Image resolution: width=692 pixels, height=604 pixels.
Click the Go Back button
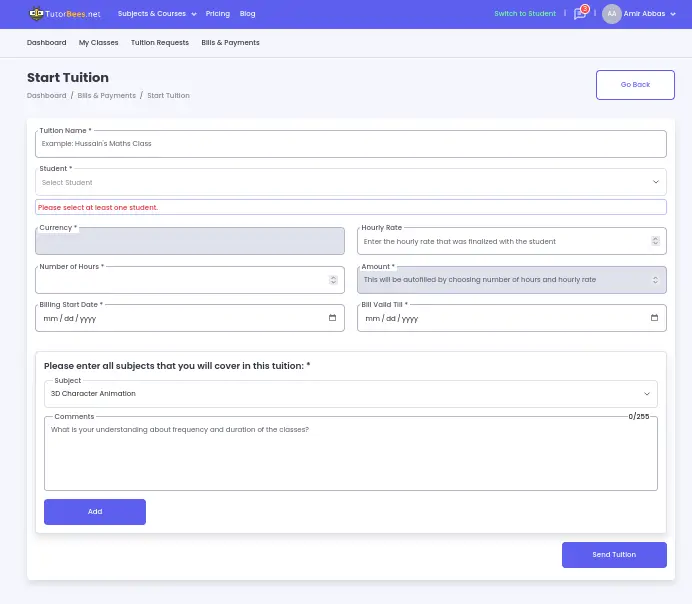click(634, 85)
